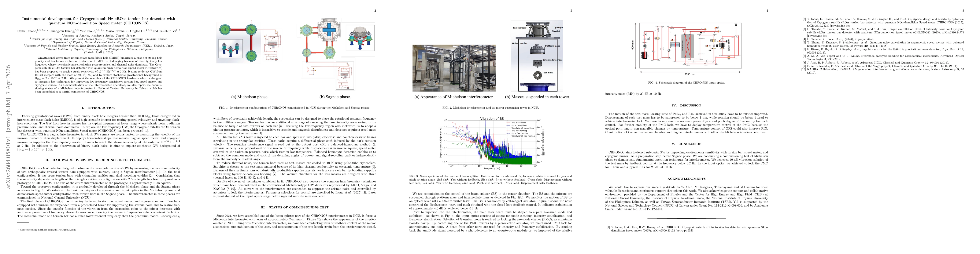Click section heading "IV. DISCUSSION"
Screen dimensions: 980x254
click(x=686, y=105)
